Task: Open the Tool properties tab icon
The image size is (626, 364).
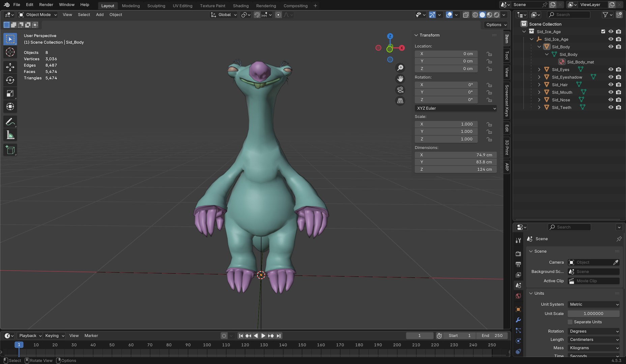Action: (x=518, y=240)
